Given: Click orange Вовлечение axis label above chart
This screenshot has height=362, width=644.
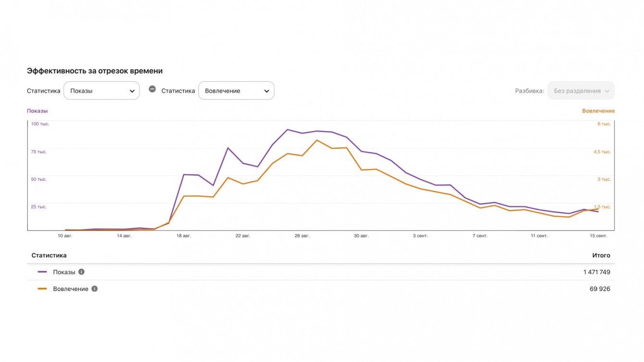Looking at the screenshot, I should (x=598, y=111).
